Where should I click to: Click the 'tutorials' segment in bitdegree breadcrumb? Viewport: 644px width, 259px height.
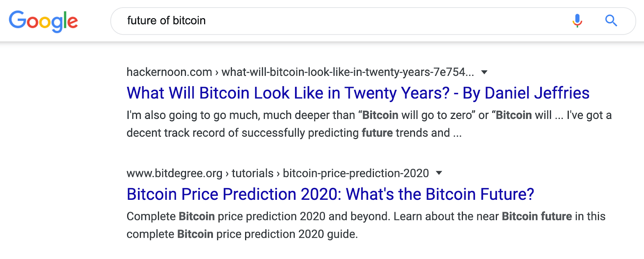(x=253, y=173)
